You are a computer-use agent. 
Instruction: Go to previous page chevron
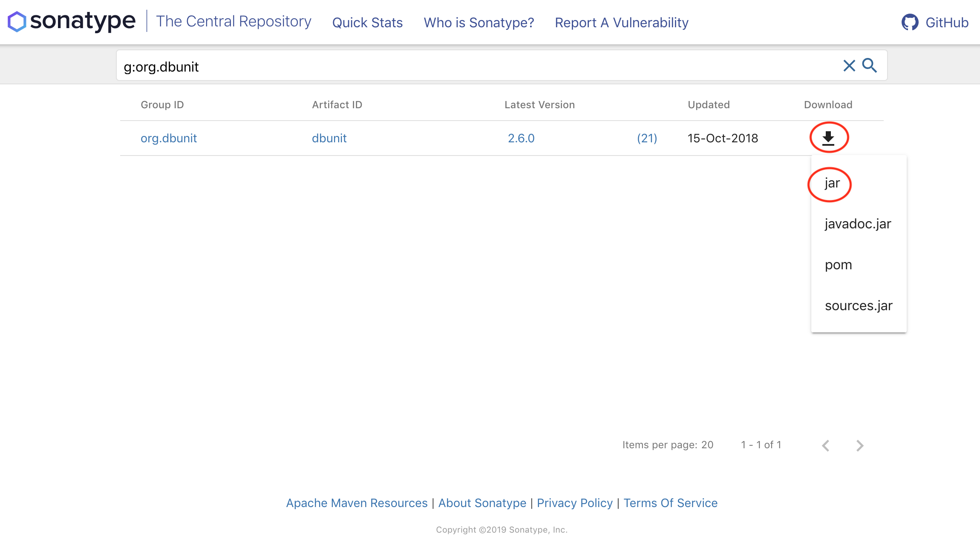click(x=826, y=445)
